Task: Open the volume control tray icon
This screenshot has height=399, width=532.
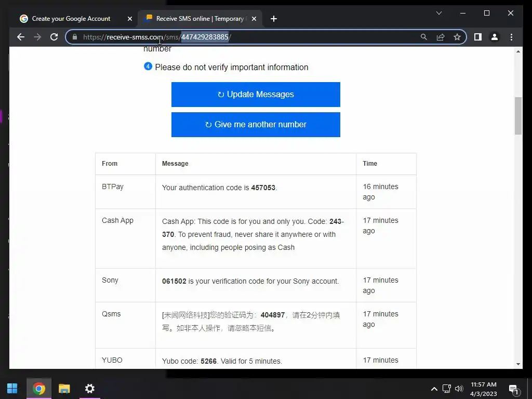Action: (459, 389)
